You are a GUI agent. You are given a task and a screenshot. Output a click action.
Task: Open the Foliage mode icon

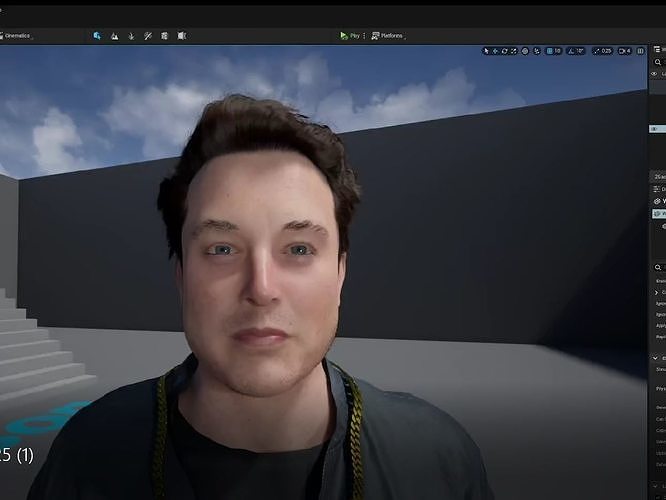pos(131,36)
